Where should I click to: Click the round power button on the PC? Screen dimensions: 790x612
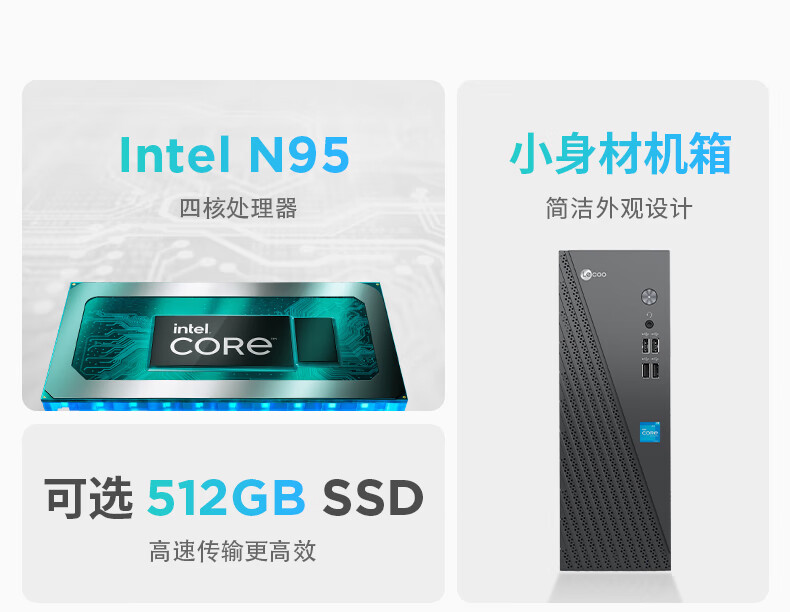tap(649, 296)
